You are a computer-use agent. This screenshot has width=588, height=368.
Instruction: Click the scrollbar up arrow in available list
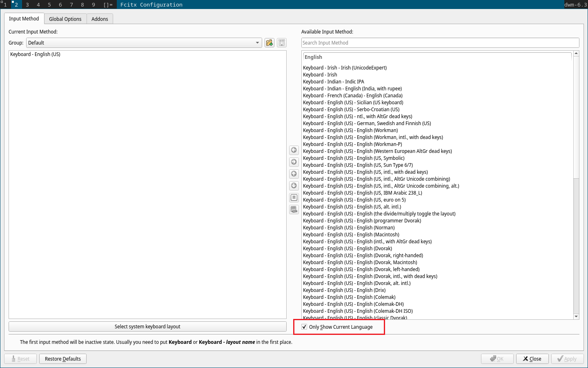pos(576,54)
